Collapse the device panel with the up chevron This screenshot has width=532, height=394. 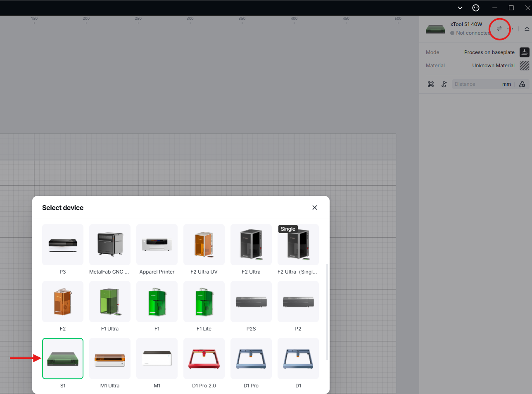click(x=527, y=29)
